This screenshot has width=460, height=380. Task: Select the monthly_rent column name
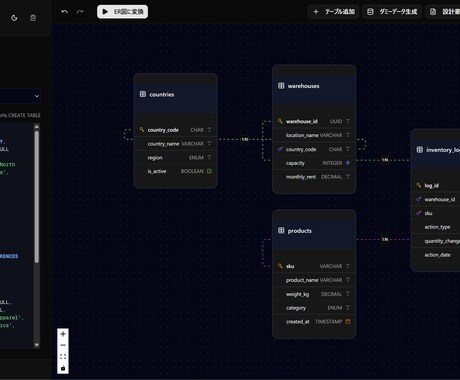301,177
